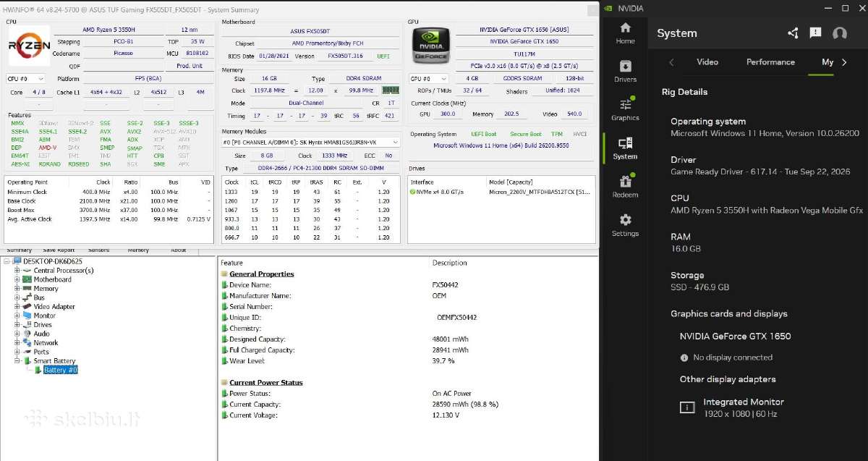This screenshot has height=461, width=868.
Task: Click the feedback icon in NVIDIA header
Action: click(815, 33)
